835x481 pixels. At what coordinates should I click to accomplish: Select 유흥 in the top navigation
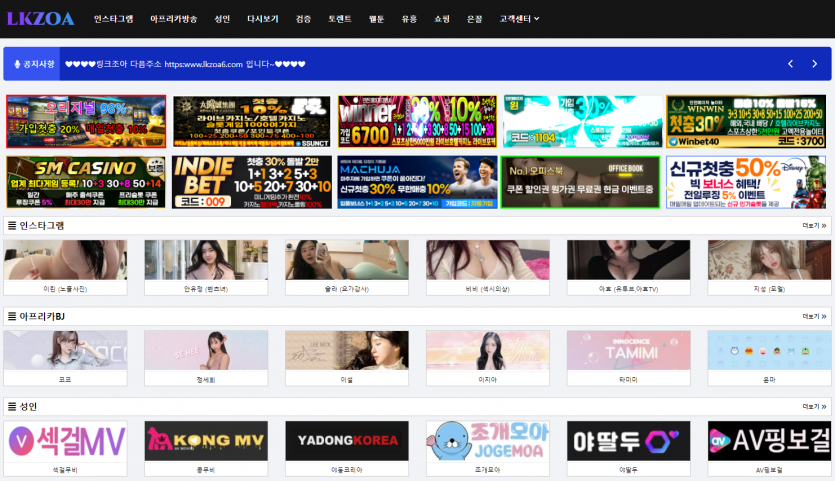point(409,19)
